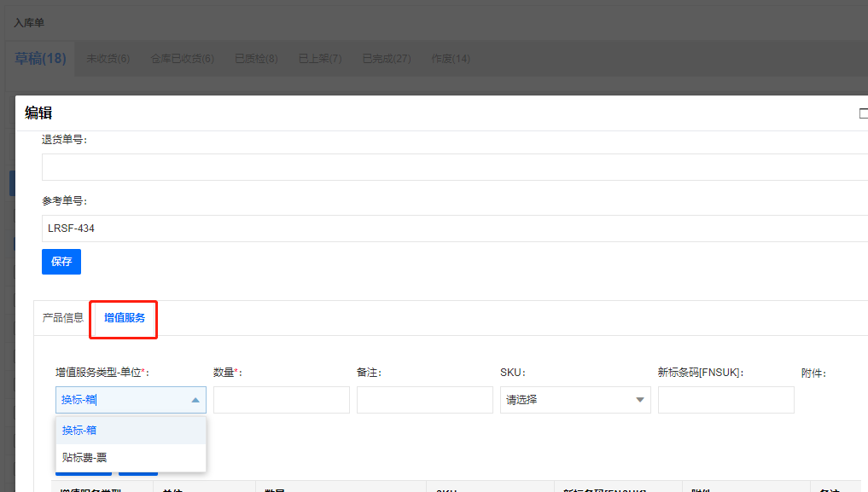Click the 参考单号 field containing LRSF-434
The width and height of the screenshot is (868, 492).
click(455, 229)
